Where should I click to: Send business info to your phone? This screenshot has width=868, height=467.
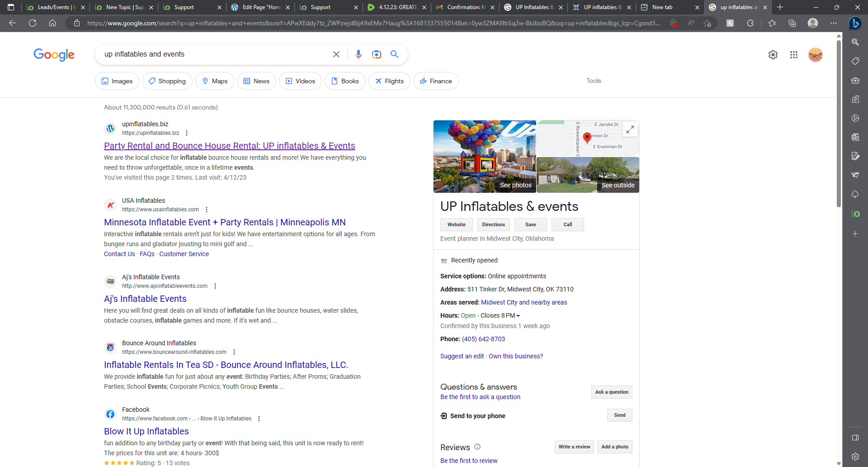pos(620,415)
